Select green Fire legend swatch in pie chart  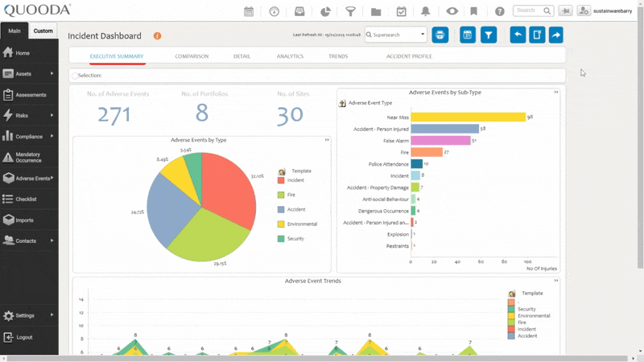(x=281, y=195)
